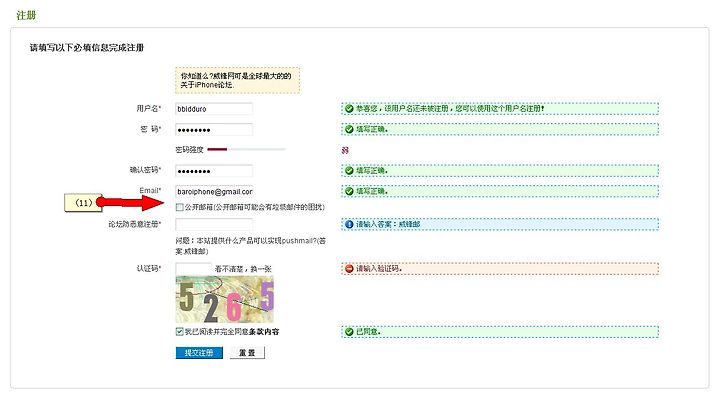Click the username field containing bbidduro

tap(214, 109)
